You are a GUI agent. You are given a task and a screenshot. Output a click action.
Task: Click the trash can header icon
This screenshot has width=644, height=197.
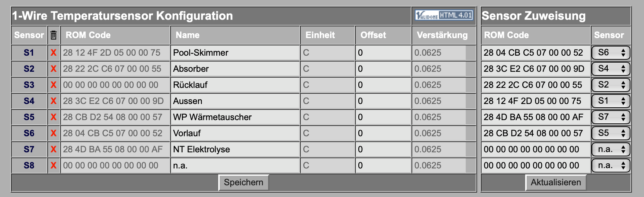(x=54, y=35)
